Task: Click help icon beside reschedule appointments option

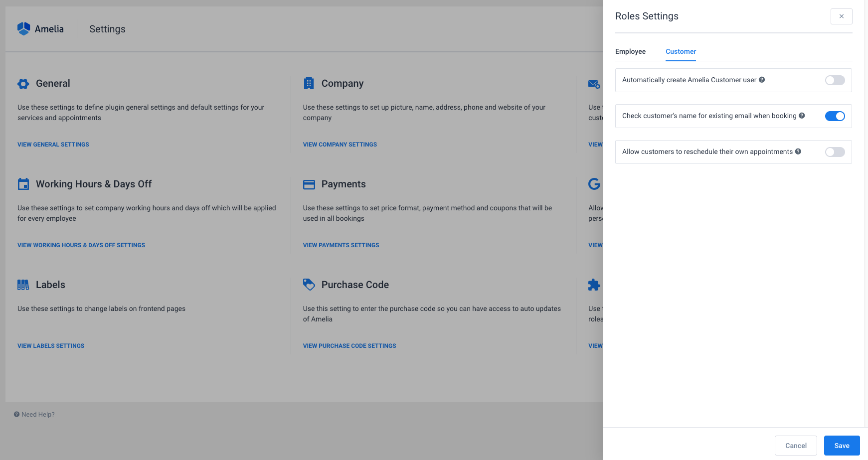Action: point(798,152)
